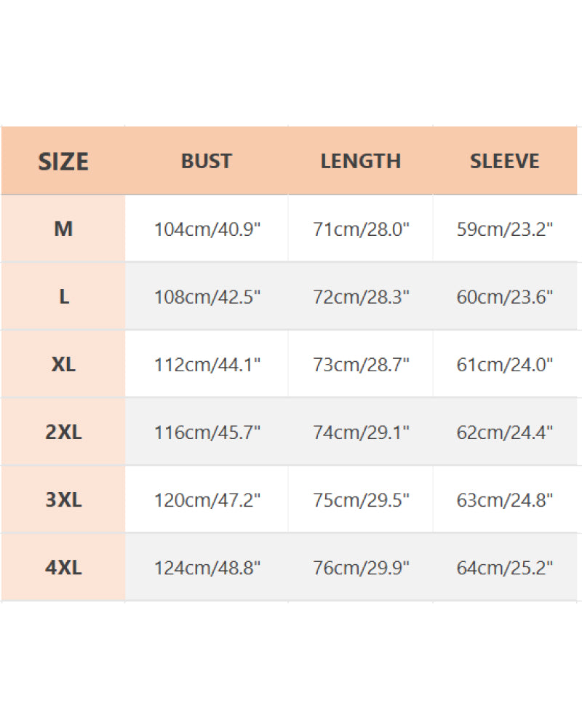The image size is (582, 728).
Task: Click the 112cm/44.1" bust cell
Action: (x=207, y=365)
